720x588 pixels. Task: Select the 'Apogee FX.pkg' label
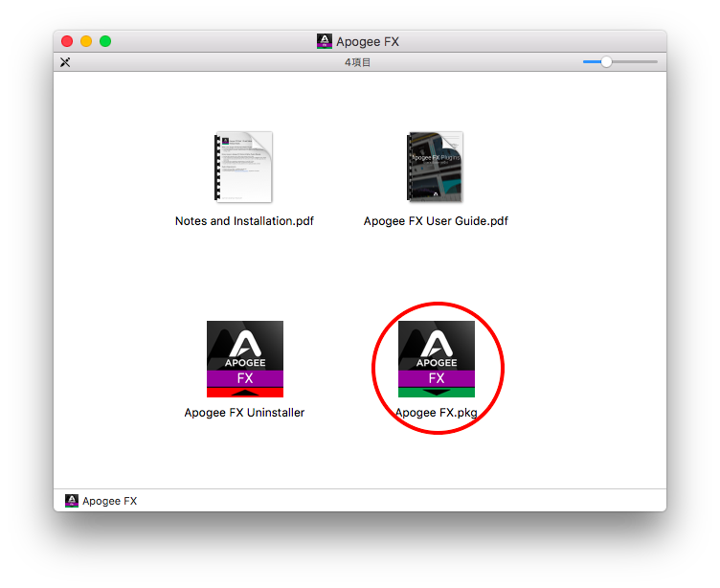click(x=437, y=413)
